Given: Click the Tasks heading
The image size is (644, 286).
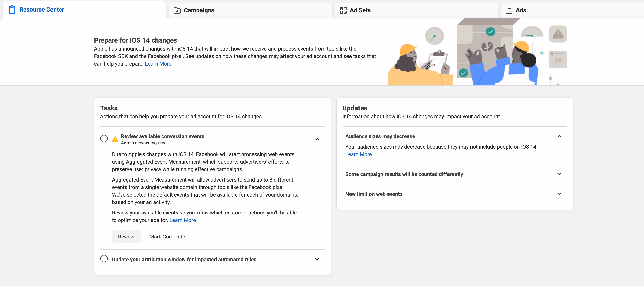Looking at the screenshot, I should [109, 108].
